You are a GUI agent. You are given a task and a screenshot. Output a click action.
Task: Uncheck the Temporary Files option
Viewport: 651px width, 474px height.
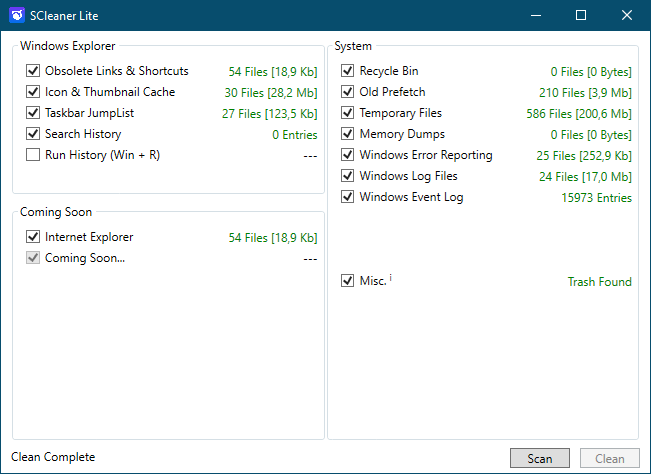(x=347, y=113)
